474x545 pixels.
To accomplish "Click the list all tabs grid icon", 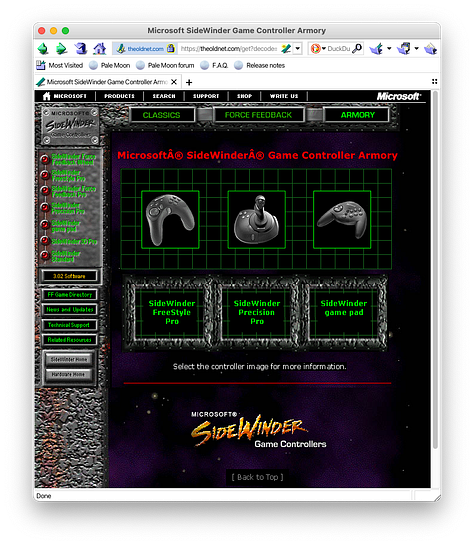I will [434, 81].
